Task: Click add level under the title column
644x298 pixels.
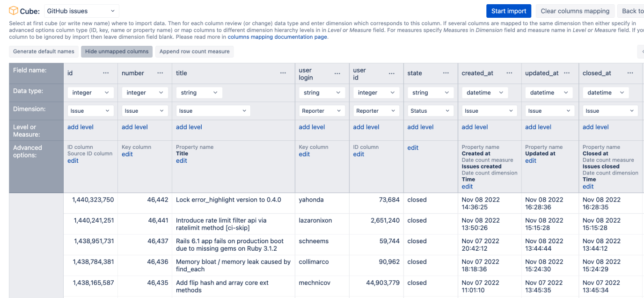Action: [x=189, y=127]
